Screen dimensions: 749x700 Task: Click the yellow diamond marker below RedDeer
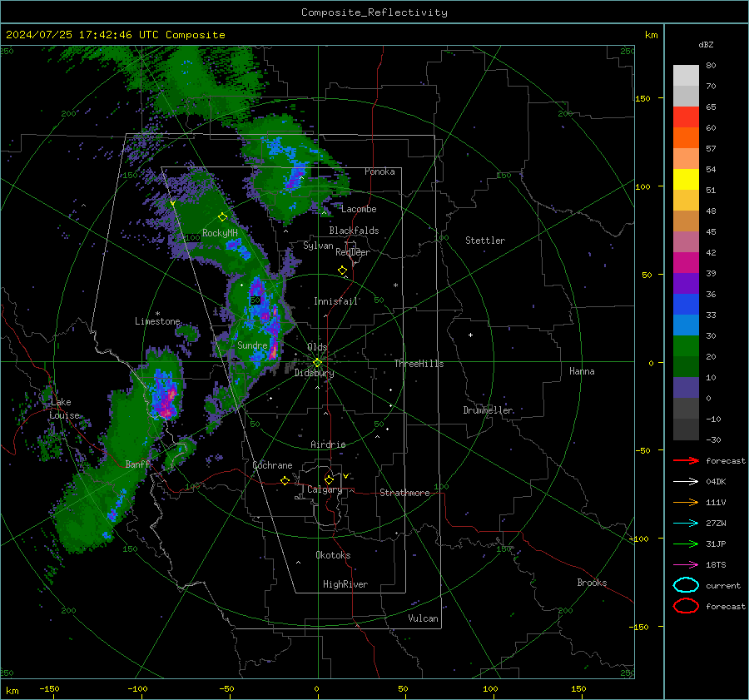tap(343, 271)
